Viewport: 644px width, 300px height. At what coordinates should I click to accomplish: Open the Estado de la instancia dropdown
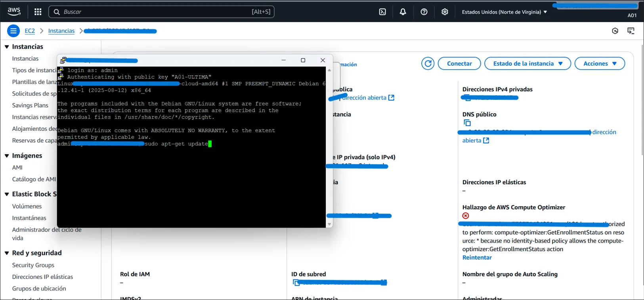527,63
